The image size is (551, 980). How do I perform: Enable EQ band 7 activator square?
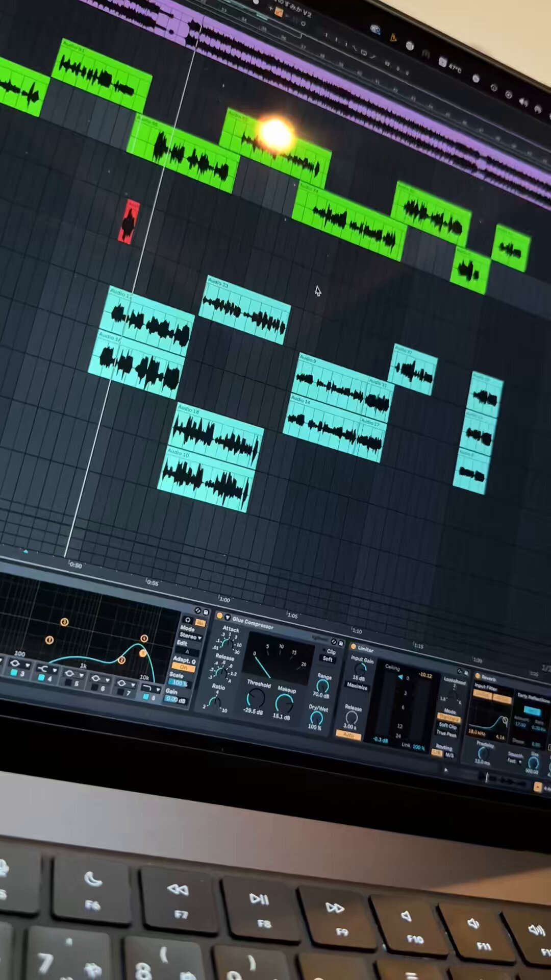(120, 691)
